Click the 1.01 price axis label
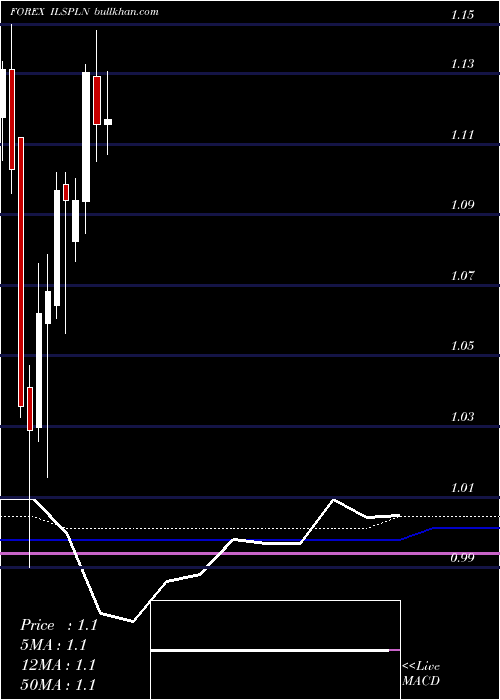Screen dimensions: 500x700 [x=462, y=487]
